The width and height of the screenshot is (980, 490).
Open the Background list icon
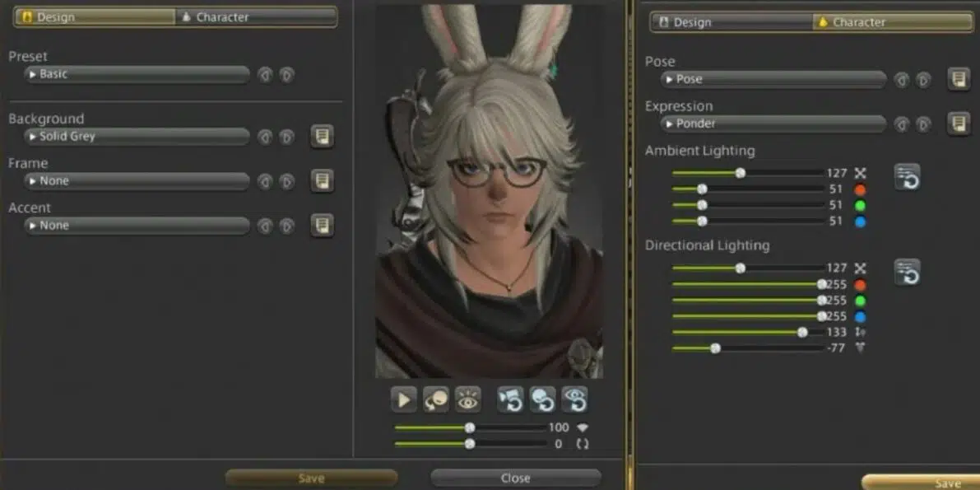pyautogui.click(x=322, y=137)
